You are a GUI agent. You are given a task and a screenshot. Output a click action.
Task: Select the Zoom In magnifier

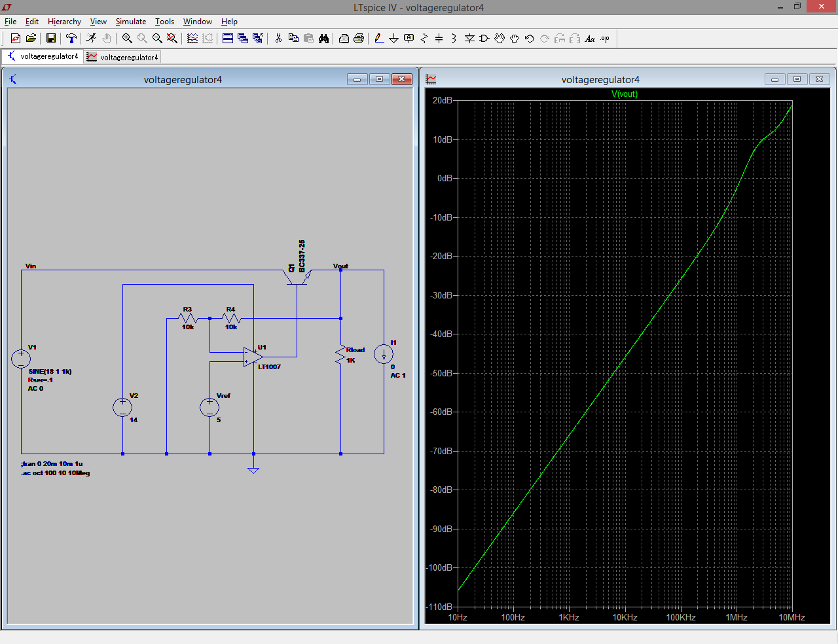point(127,39)
